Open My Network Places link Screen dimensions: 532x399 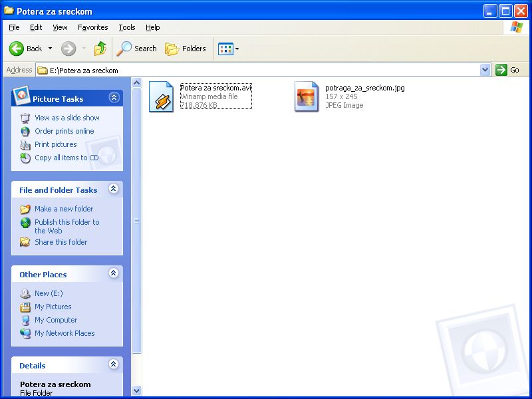(65, 333)
